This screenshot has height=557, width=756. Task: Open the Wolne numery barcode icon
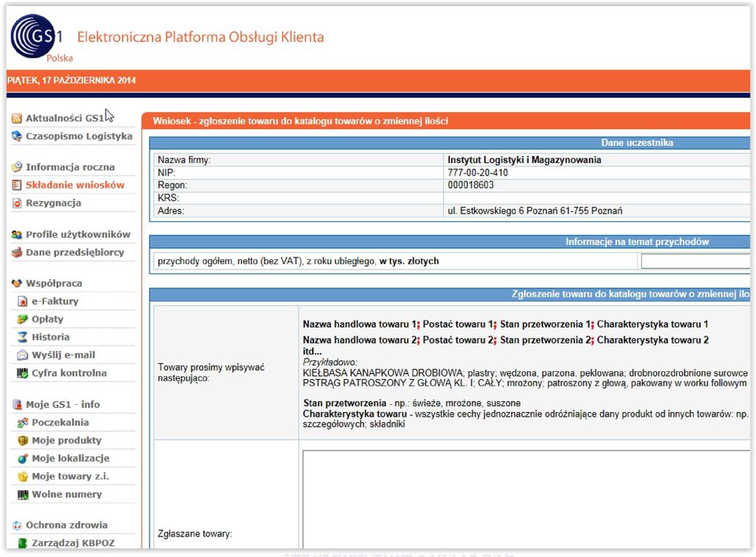(x=22, y=494)
